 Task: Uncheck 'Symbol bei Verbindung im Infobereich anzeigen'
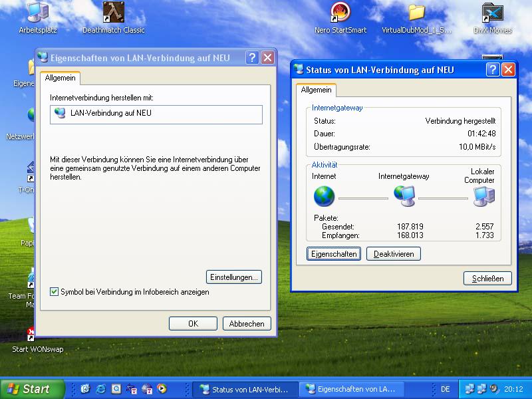coord(55,292)
